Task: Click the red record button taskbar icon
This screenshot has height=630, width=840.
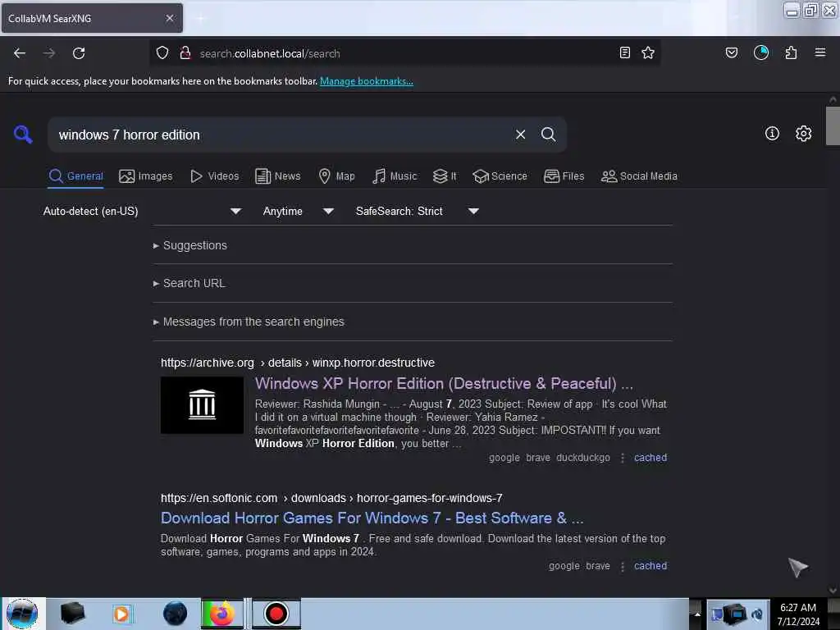Action: click(276, 614)
